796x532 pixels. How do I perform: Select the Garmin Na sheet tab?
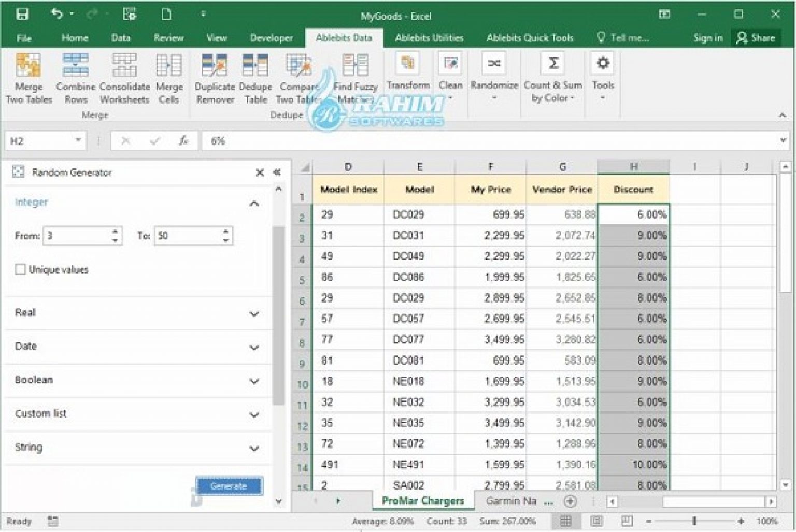(510, 501)
